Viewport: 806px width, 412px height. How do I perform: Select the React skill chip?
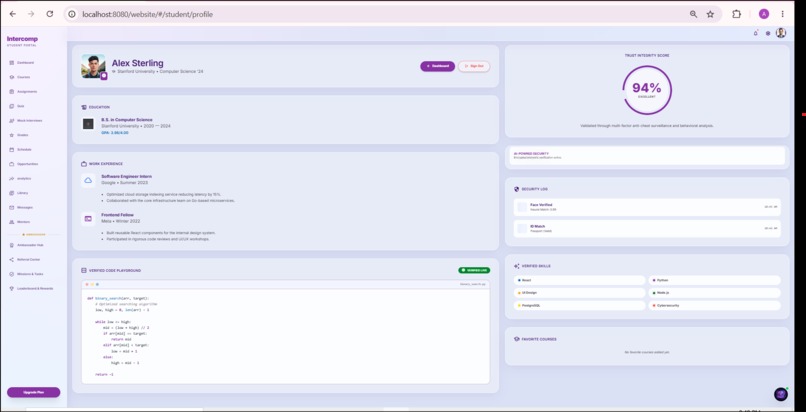click(x=579, y=280)
